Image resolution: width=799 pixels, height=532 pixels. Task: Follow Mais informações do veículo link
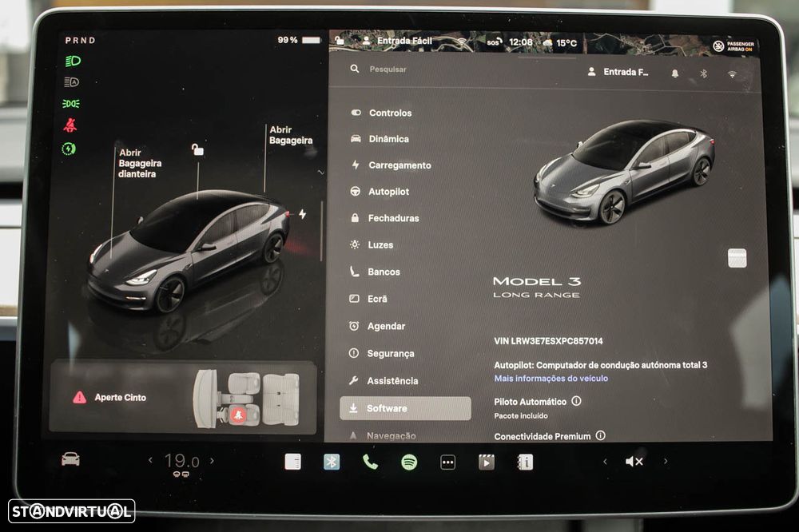click(x=551, y=379)
